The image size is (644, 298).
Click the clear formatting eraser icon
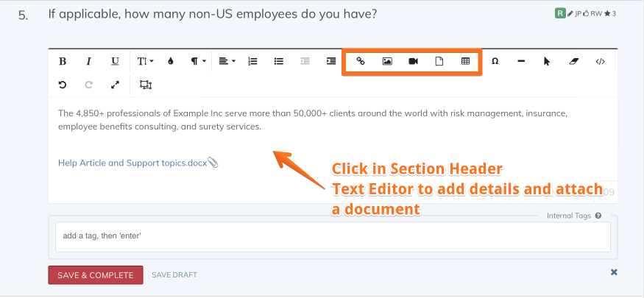pos(573,62)
